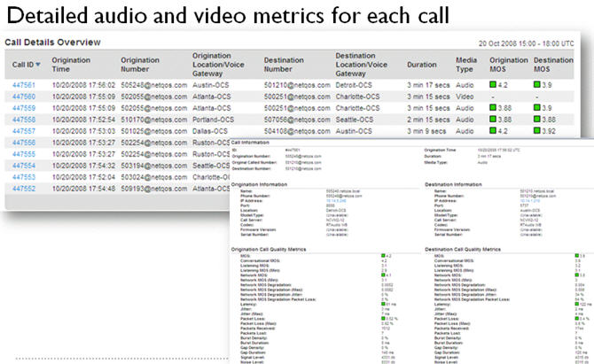Open call ID 447552 link

(x=24, y=189)
